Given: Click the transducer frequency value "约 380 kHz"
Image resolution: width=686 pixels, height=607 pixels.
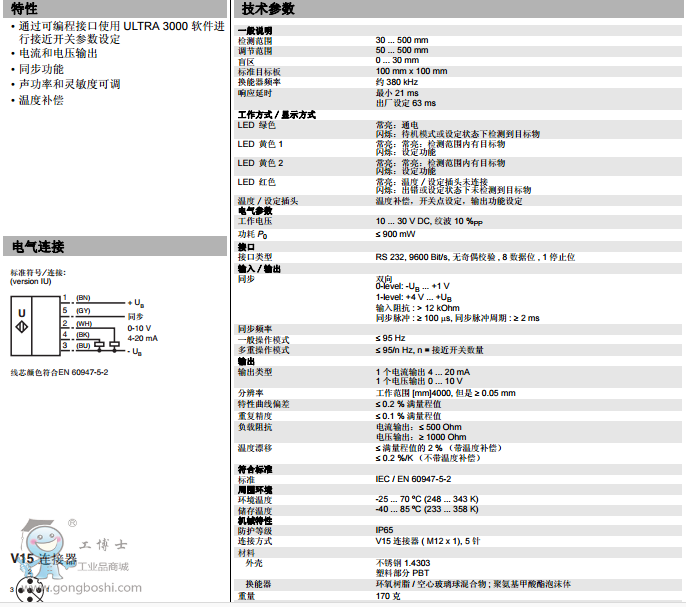Looking at the screenshot, I should tap(396, 82).
